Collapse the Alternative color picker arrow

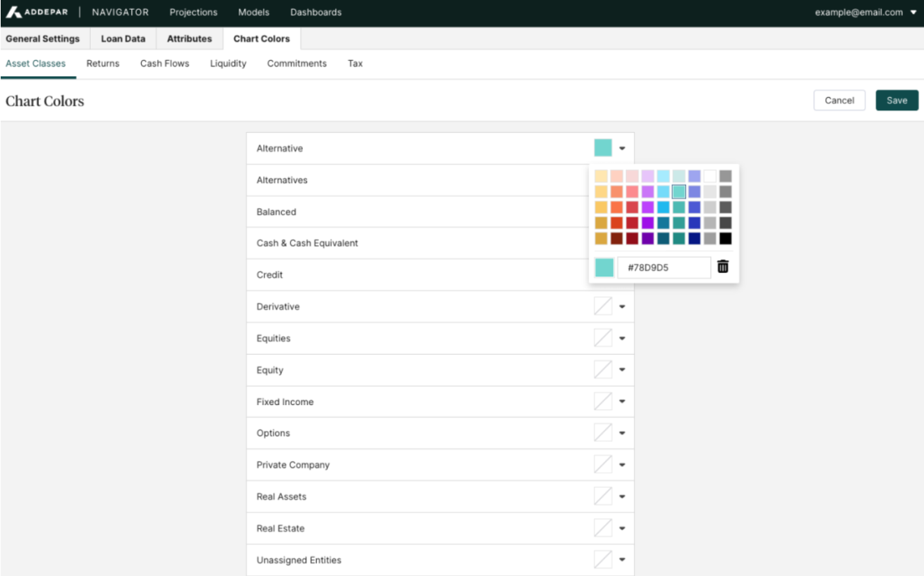(622, 148)
